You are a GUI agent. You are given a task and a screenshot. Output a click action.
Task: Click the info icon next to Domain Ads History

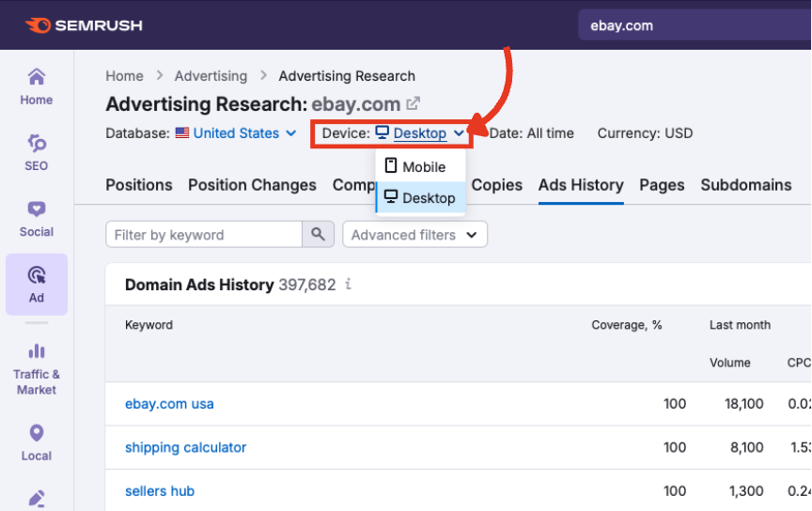click(x=349, y=285)
